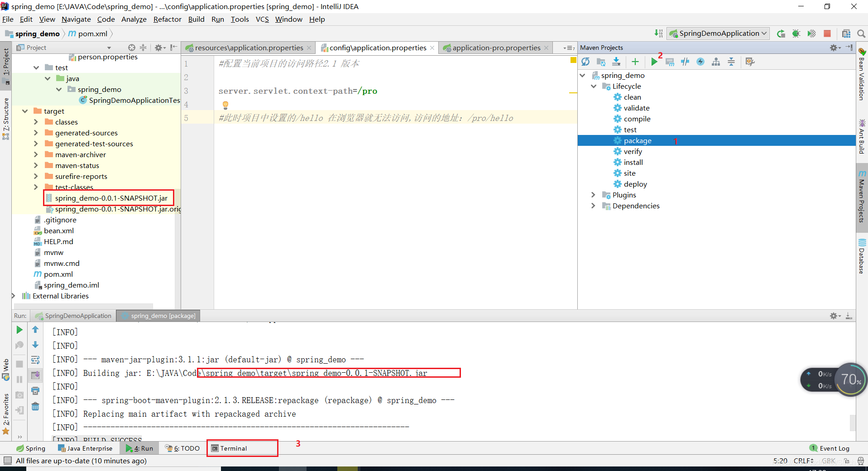
Task: Open the VCS menu
Action: click(262, 19)
